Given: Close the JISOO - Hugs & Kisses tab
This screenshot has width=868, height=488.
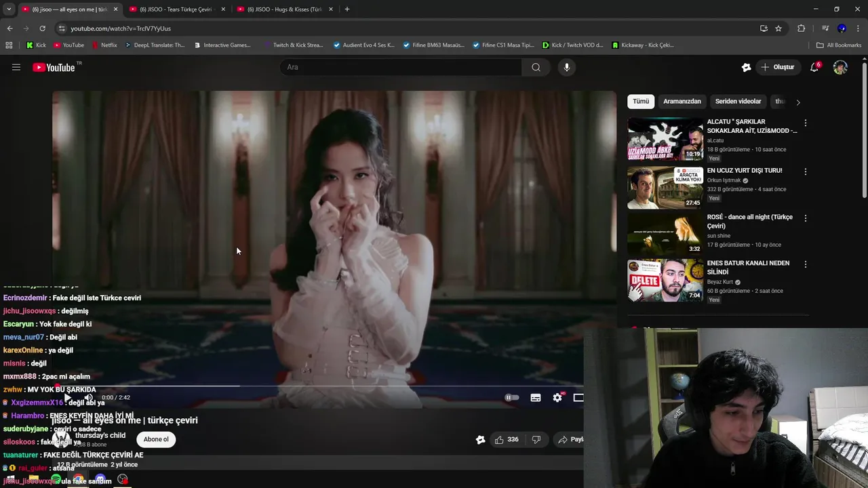Looking at the screenshot, I should click(x=330, y=9).
